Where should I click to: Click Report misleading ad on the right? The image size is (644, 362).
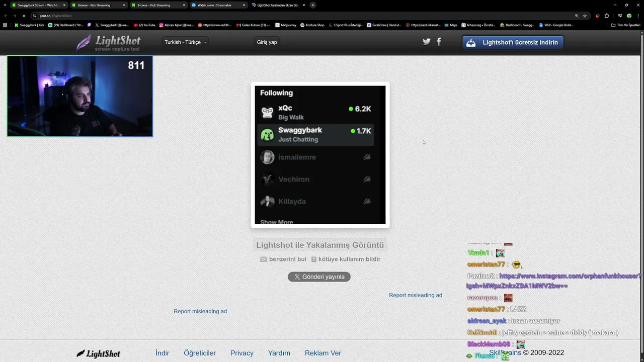(416, 295)
